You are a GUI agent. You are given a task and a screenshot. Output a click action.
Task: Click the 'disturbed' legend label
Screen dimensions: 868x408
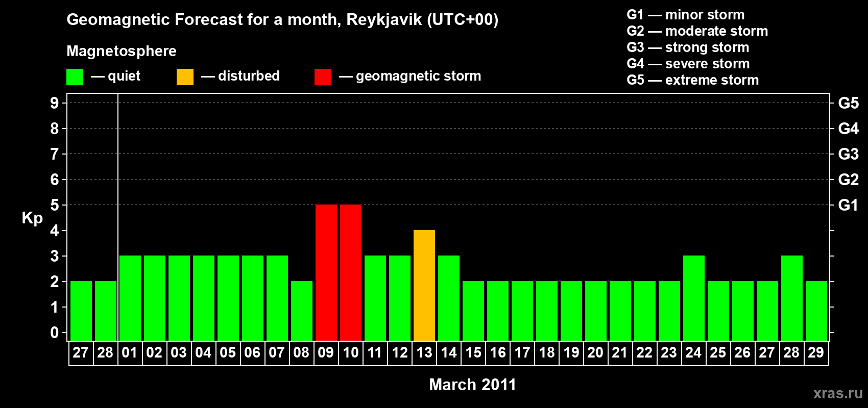pos(249,76)
